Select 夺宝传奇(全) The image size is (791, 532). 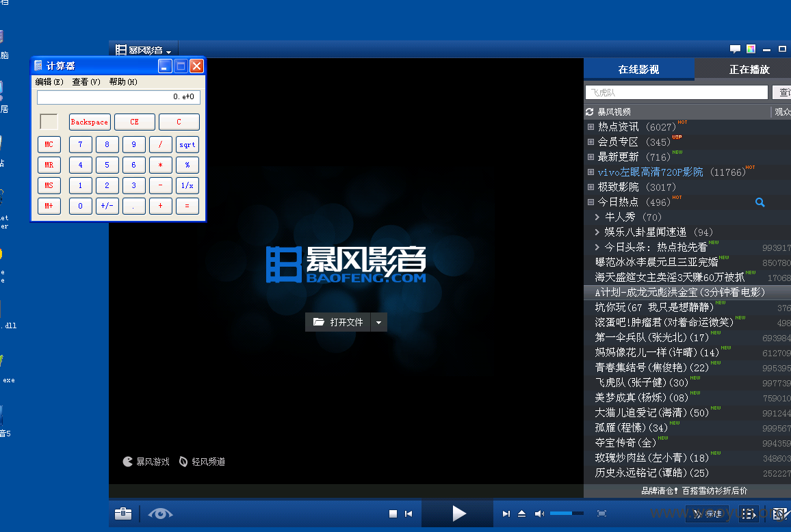click(x=625, y=442)
